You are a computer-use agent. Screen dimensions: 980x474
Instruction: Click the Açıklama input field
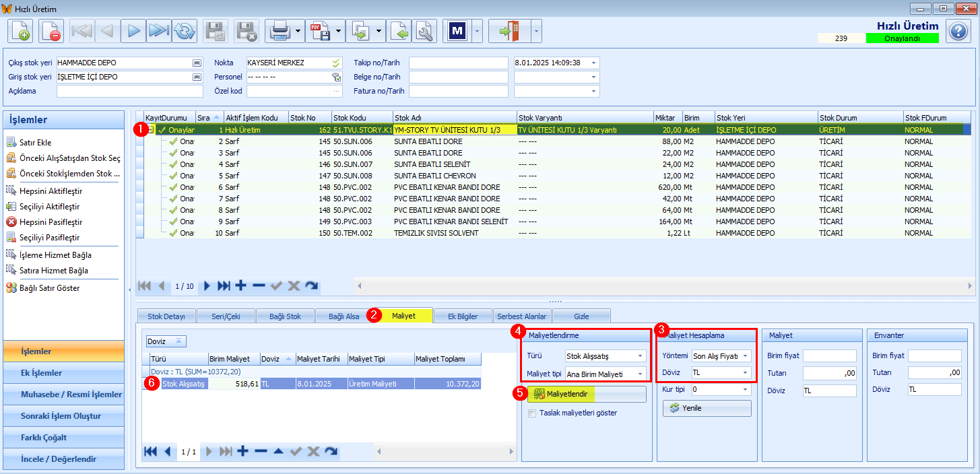pos(129,91)
